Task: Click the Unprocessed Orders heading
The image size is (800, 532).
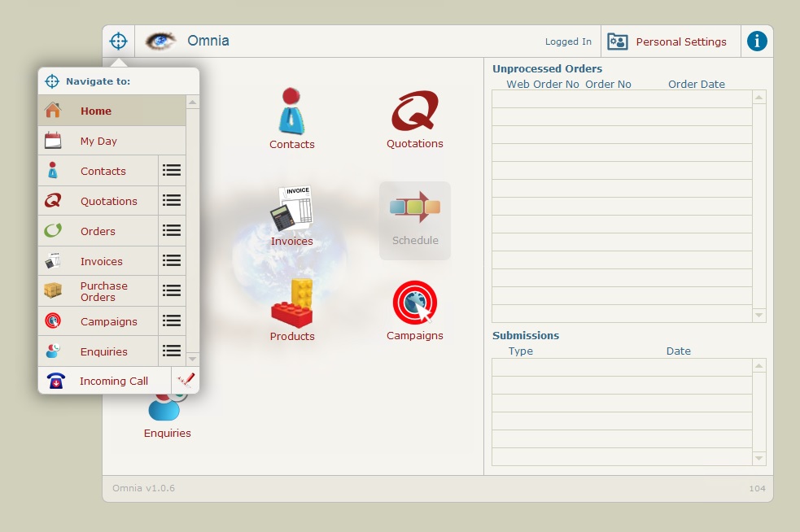Action: pyautogui.click(x=547, y=68)
